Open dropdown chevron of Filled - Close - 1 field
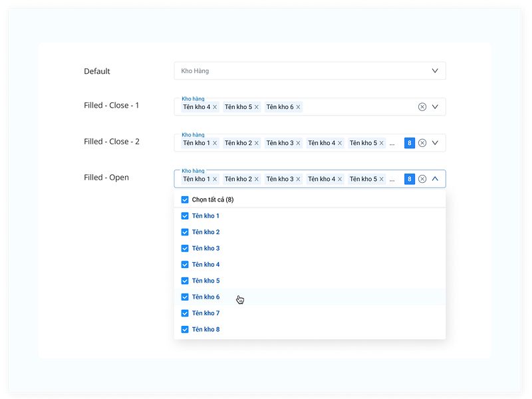Viewport: 532px width, 399px height. point(435,106)
